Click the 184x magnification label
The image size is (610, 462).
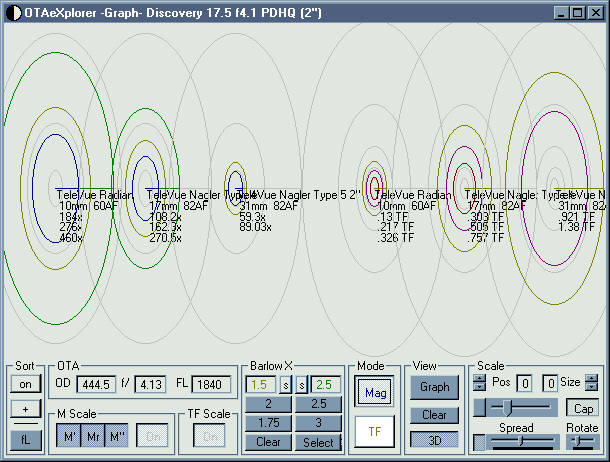(70, 217)
